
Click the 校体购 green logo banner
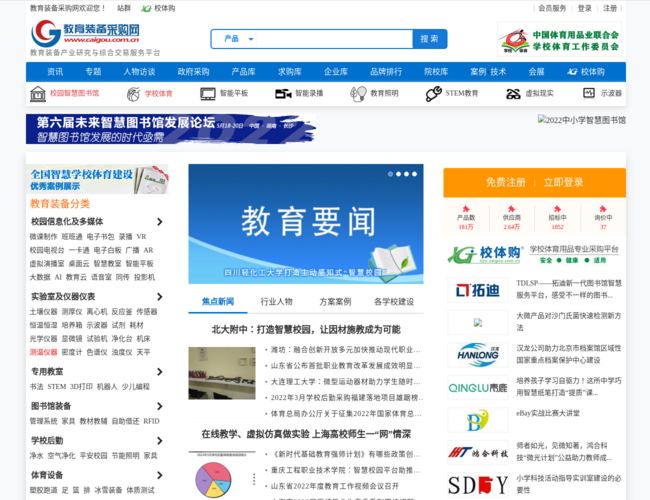[x=534, y=254]
